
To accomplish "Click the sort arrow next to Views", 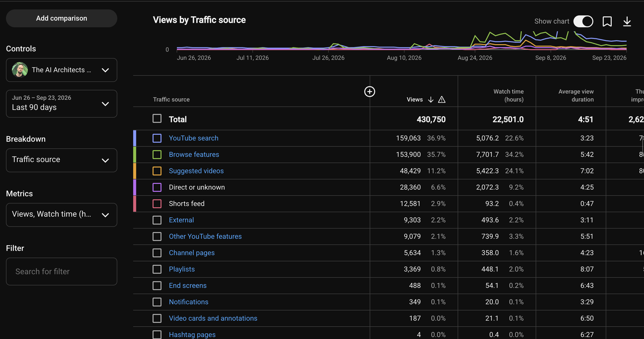I will 431,99.
